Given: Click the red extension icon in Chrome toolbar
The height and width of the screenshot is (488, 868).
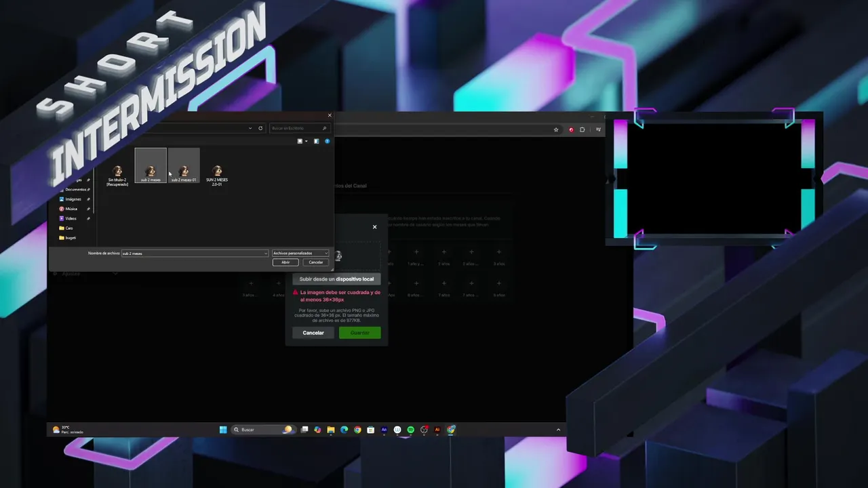Looking at the screenshot, I should tap(571, 129).
